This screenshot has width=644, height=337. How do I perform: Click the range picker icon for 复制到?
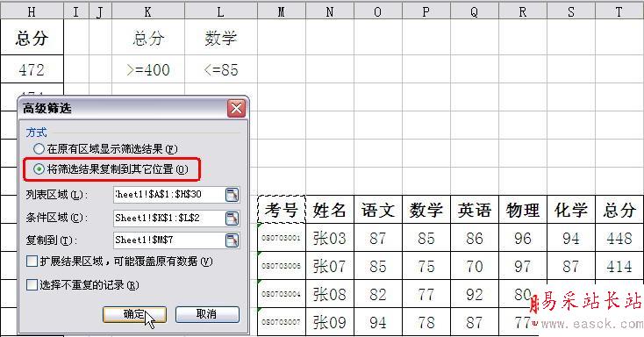(232, 240)
